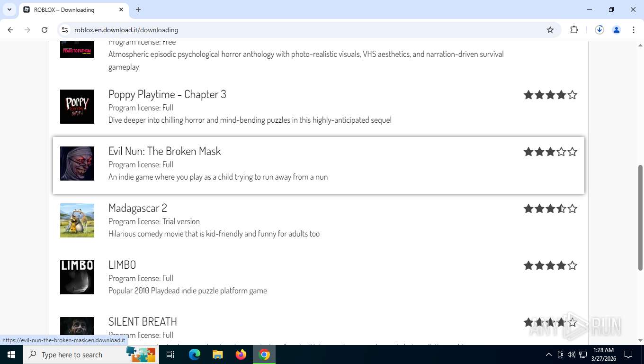Close the ROBLOX – Downloading tab
The height and width of the screenshot is (364, 644).
point(121,9)
